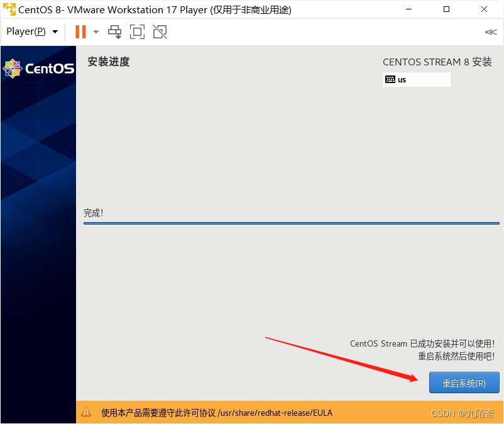Click the CentOS logo in the sidebar
Image resolution: width=504 pixels, height=424 pixels.
(x=38, y=68)
